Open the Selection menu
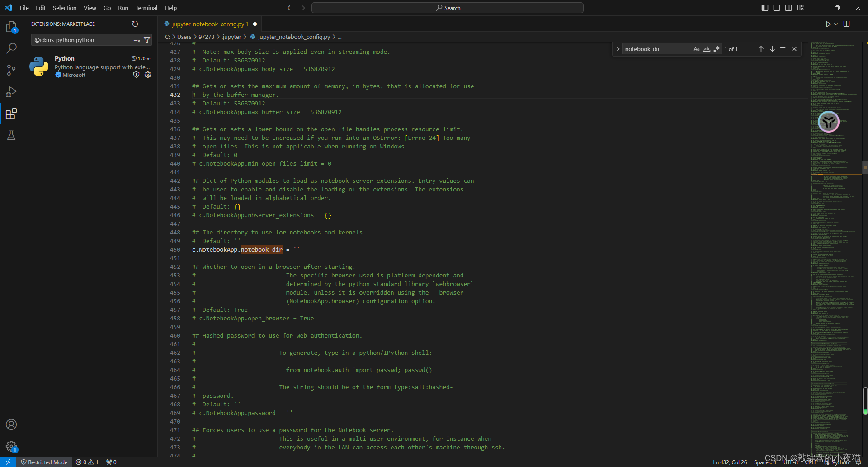The image size is (868, 467). coord(65,8)
